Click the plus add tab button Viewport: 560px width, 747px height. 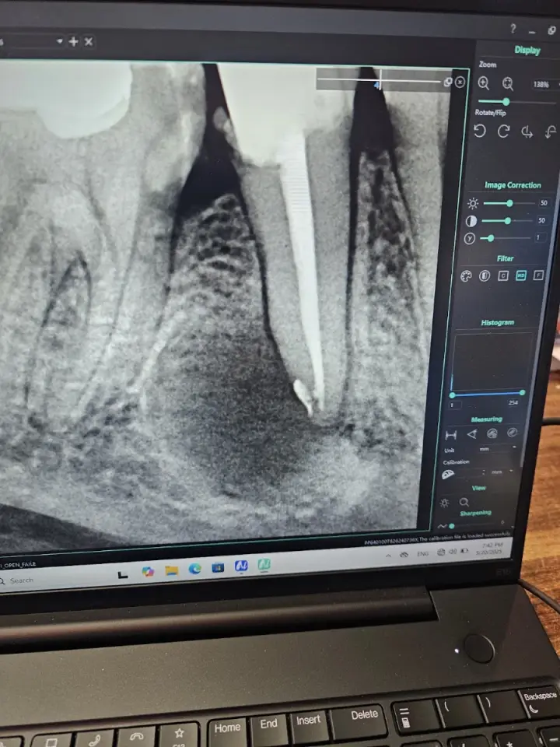(73, 42)
